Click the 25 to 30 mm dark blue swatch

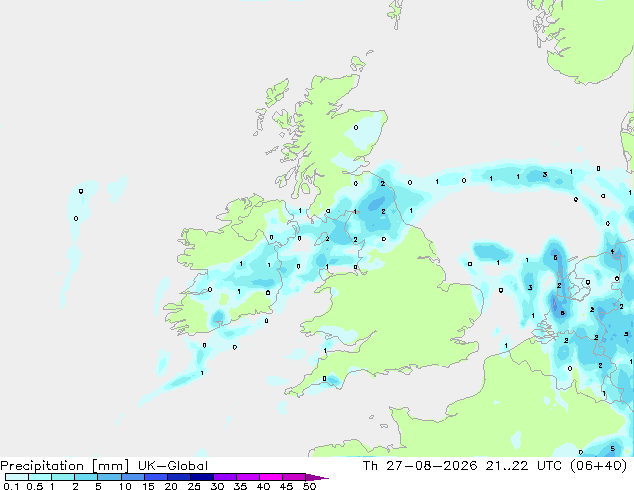tap(201, 477)
